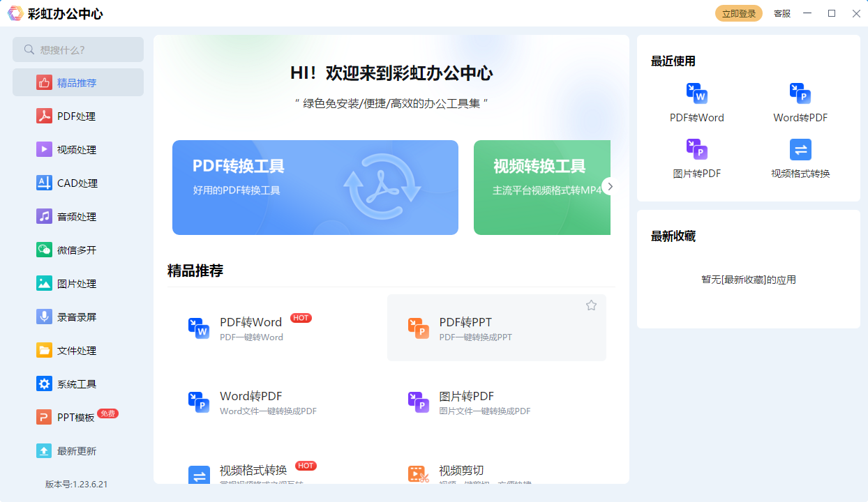Open PPT模板 icon in sidebar

point(45,417)
